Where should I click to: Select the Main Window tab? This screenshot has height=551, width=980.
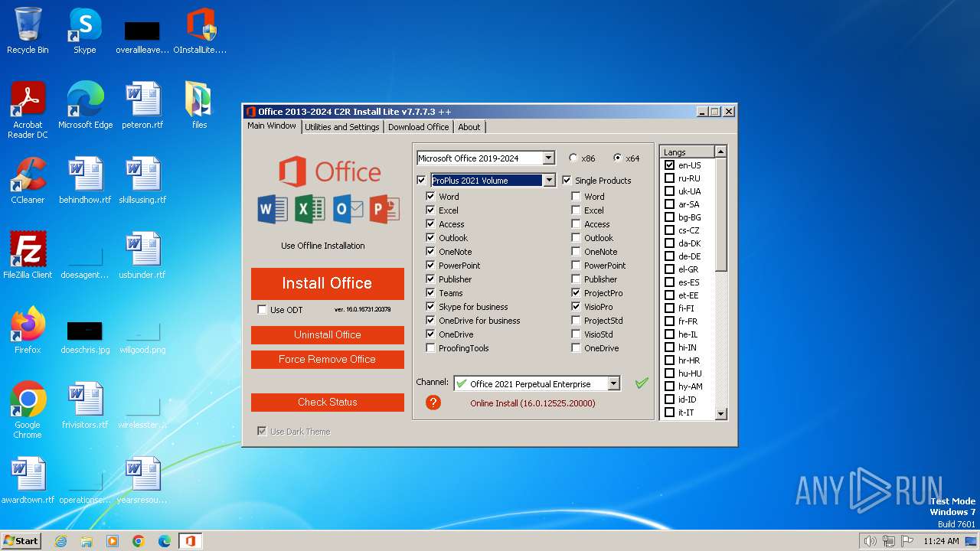(272, 126)
